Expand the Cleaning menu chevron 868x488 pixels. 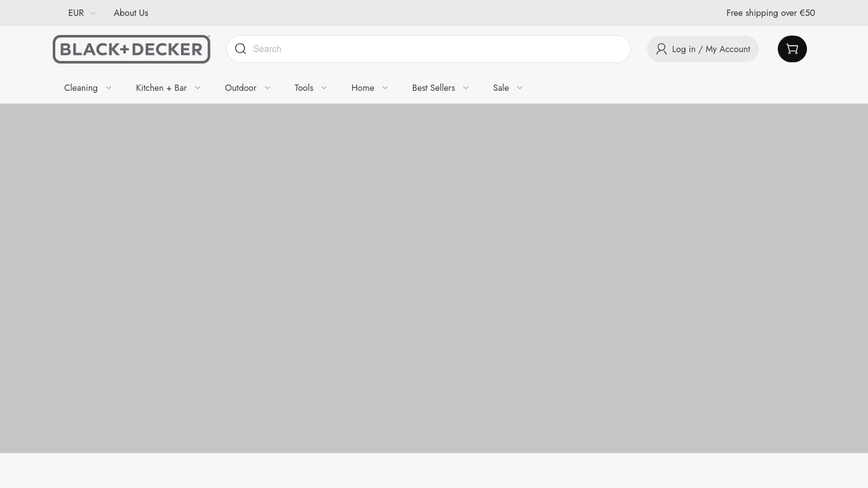tap(109, 88)
